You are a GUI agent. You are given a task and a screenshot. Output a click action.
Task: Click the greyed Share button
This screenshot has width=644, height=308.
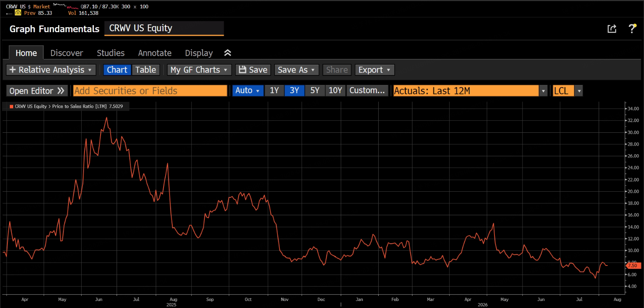(x=337, y=70)
